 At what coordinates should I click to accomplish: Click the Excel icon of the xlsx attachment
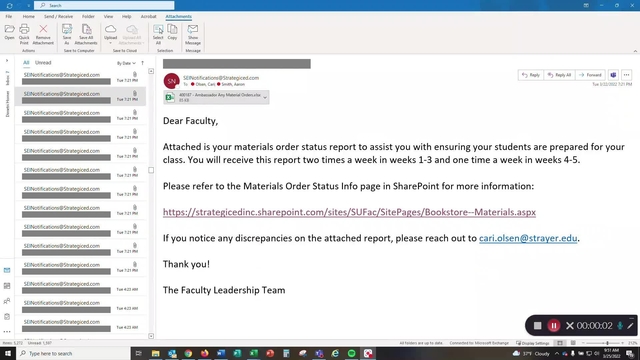pyautogui.click(x=170, y=97)
